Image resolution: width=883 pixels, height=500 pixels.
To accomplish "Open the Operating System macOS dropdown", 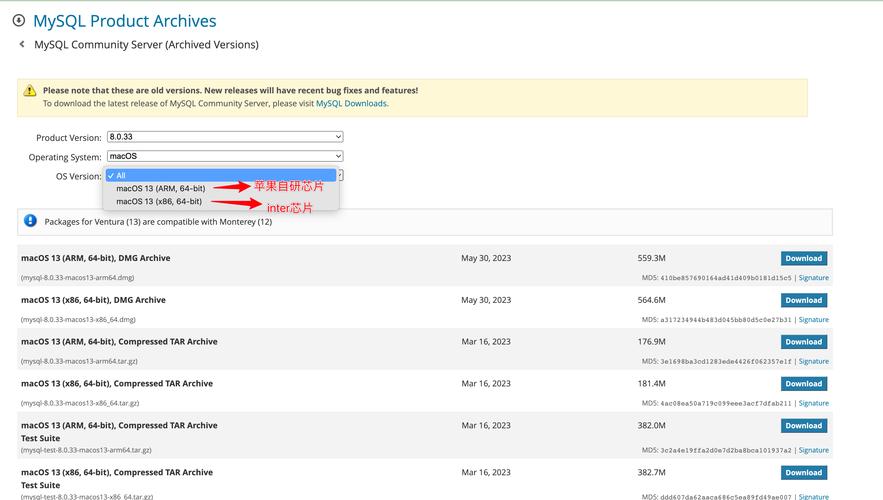I will click(224, 156).
